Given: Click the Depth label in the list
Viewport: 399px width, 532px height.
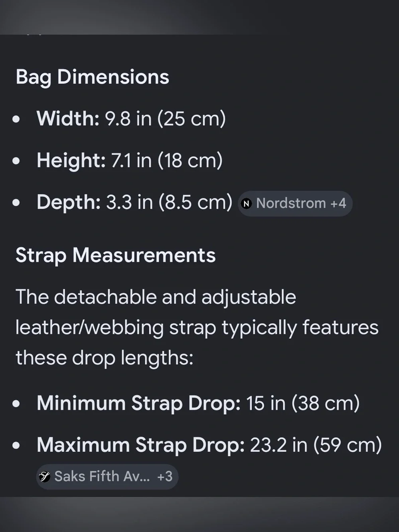Looking at the screenshot, I should pyautogui.click(x=69, y=202).
